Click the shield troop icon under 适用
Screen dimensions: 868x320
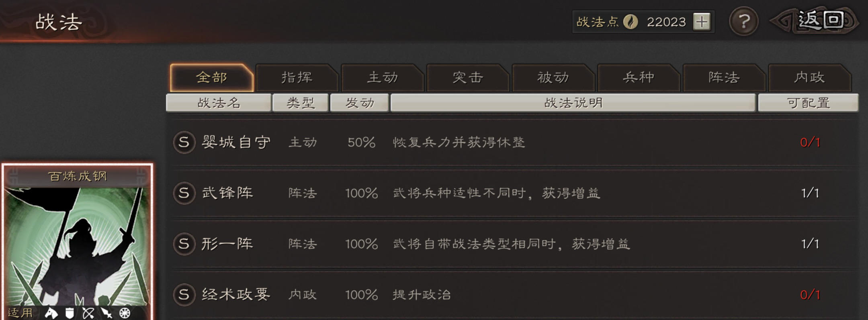[x=70, y=313]
